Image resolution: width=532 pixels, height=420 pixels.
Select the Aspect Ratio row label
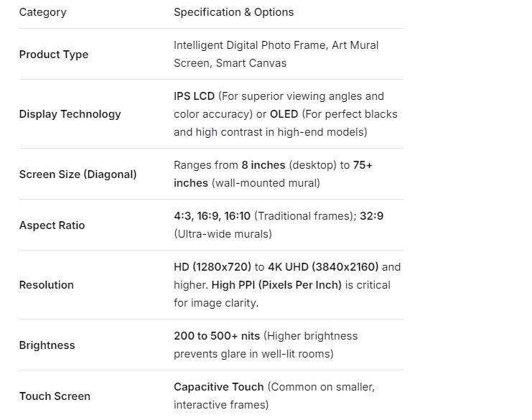[x=52, y=225]
